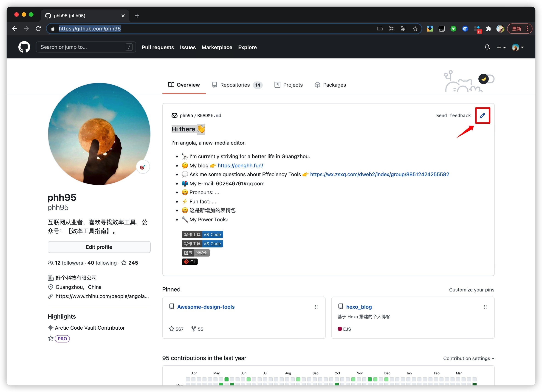Open the hexo_blog repository
The image size is (542, 392).
(x=359, y=307)
